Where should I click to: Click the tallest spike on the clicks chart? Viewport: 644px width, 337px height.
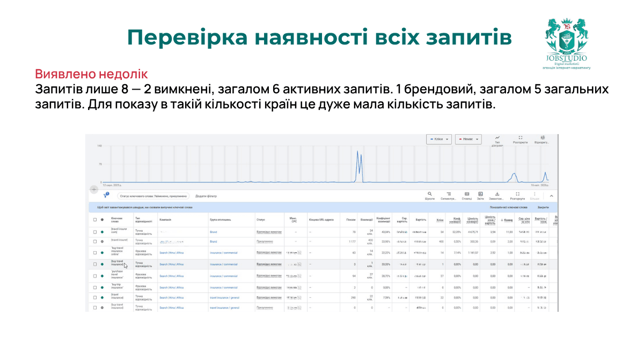357,167
